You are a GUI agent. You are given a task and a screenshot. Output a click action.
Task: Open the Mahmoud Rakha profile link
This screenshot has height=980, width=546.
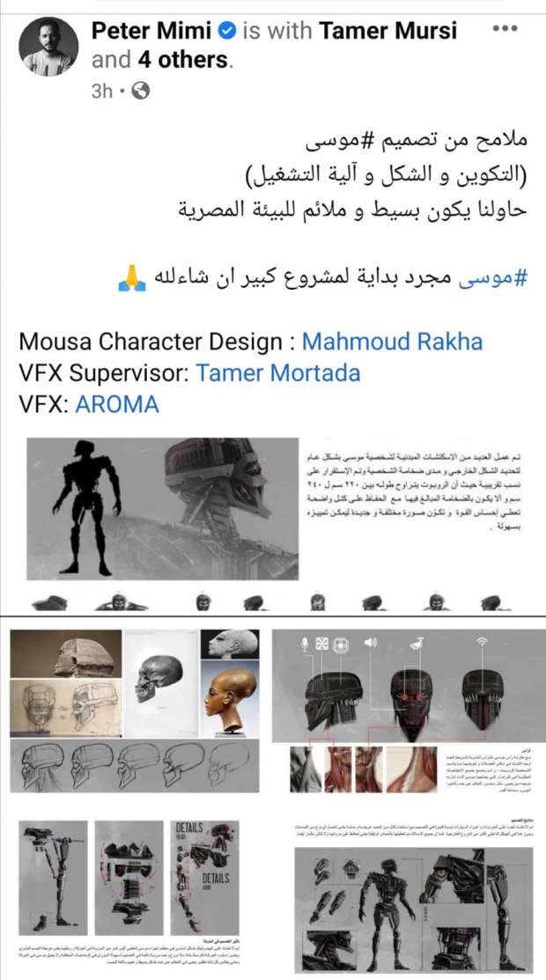tap(392, 342)
